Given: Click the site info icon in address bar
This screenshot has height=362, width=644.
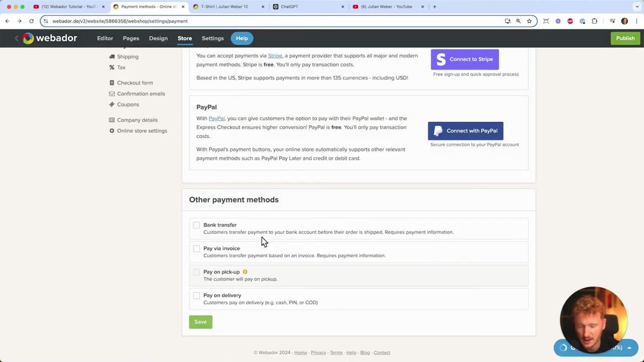Looking at the screenshot, I should coord(46,21).
